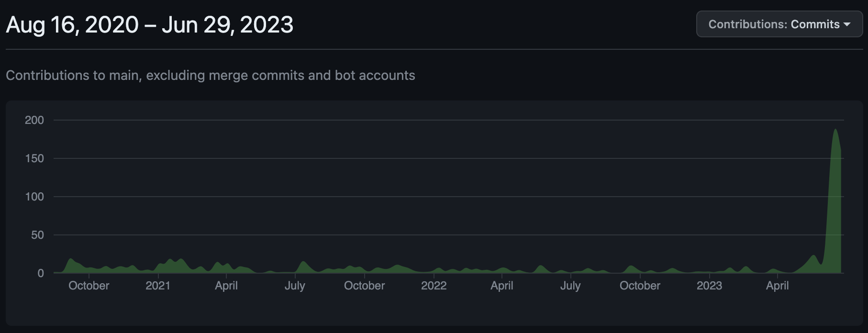Screen dimensions: 868x333
Task: Select the 2022 x-axis label
Action: coord(434,286)
